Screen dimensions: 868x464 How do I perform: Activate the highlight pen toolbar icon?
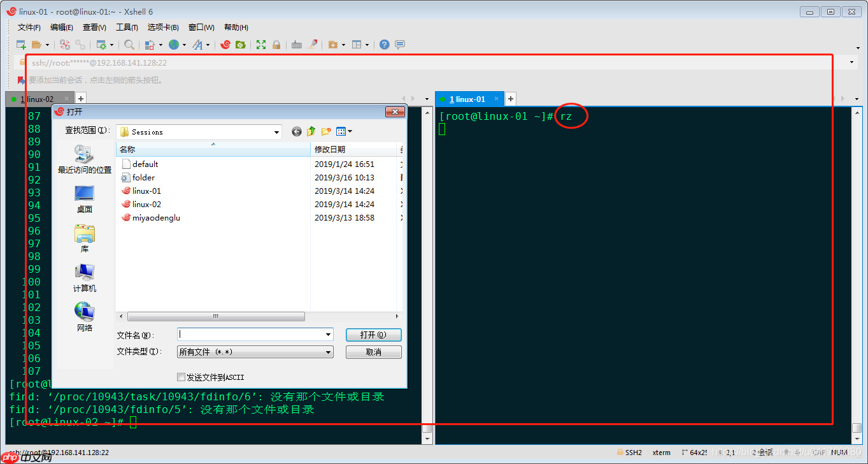[x=312, y=45]
